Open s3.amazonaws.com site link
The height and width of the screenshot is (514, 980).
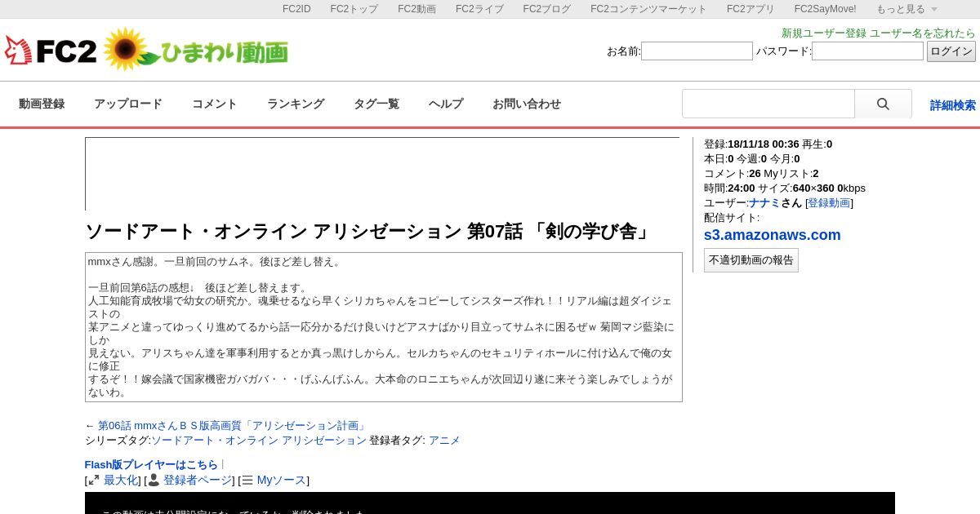click(773, 235)
